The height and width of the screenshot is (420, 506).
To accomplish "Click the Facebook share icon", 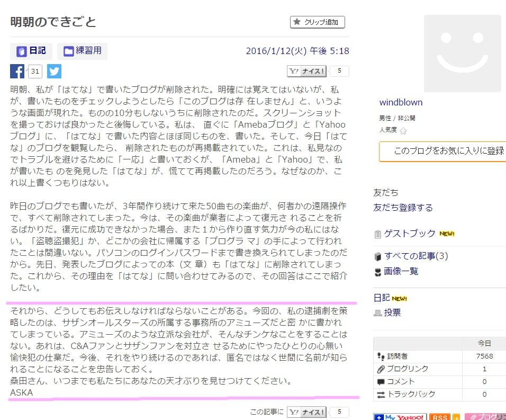I will coord(17,72).
